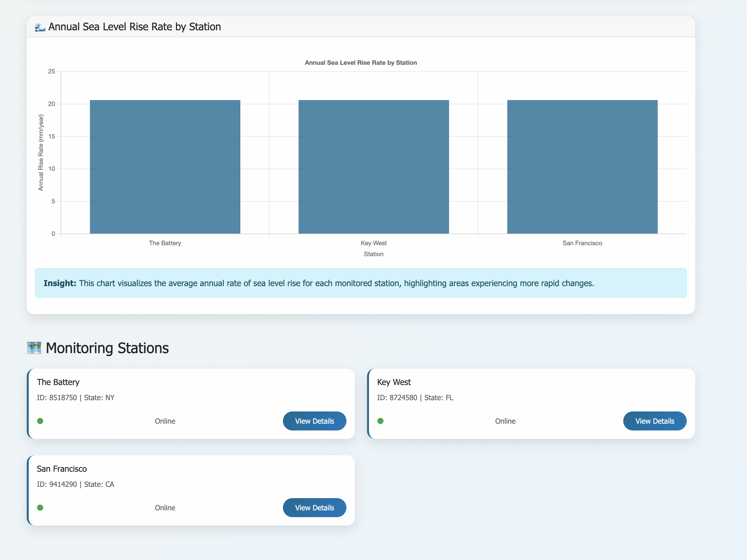Click the chart title above bars
Screen dimensions: 747x560
coord(361,63)
